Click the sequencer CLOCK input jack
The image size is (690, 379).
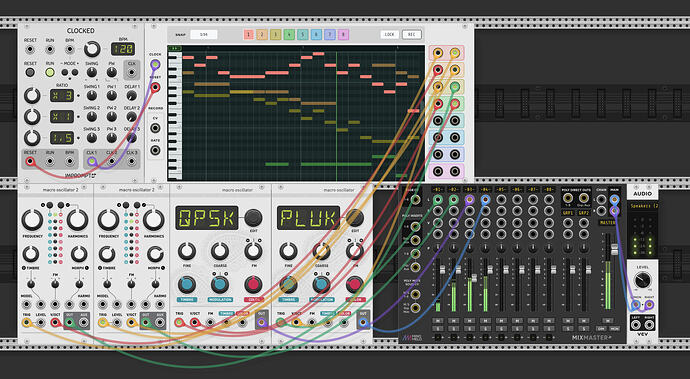[155, 65]
